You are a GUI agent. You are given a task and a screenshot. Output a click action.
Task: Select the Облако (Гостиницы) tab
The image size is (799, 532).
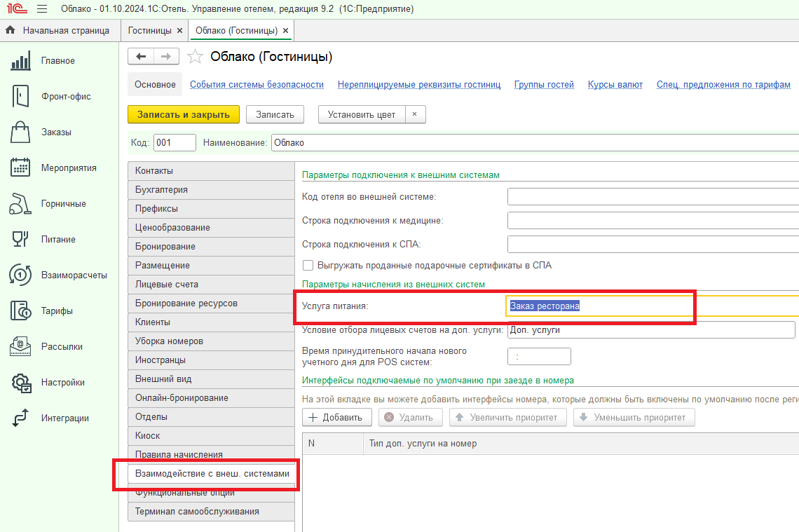(236, 31)
